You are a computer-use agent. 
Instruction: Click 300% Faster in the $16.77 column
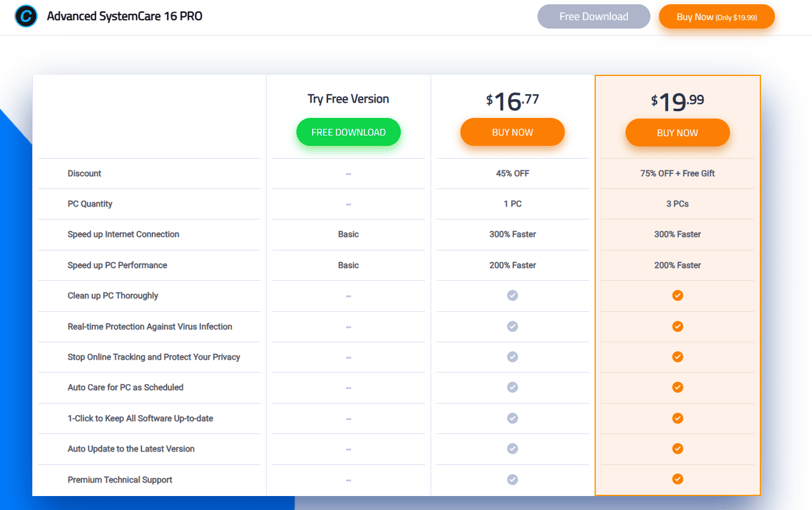point(513,234)
